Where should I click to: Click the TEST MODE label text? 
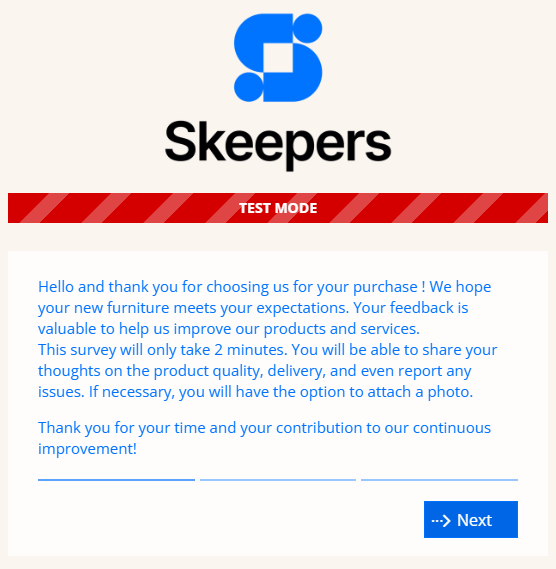278,208
